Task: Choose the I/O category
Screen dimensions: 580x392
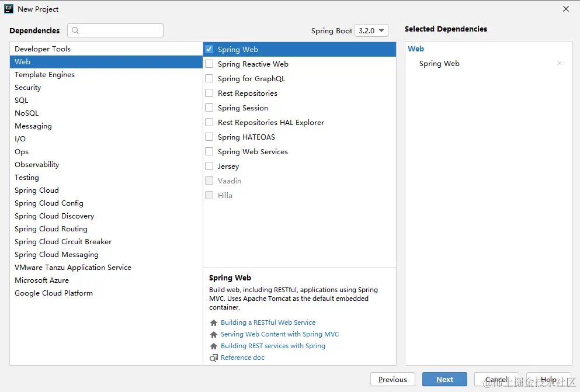Action: click(x=106, y=138)
